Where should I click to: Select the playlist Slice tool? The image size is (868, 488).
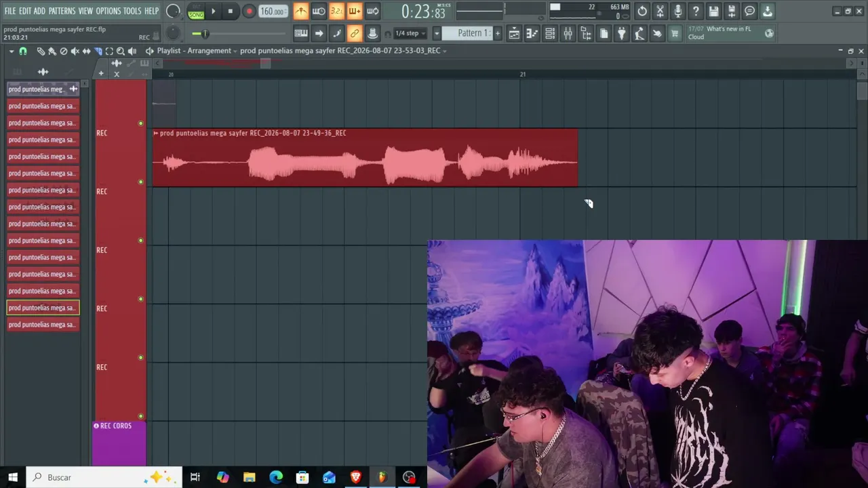pyautogui.click(x=98, y=52)
